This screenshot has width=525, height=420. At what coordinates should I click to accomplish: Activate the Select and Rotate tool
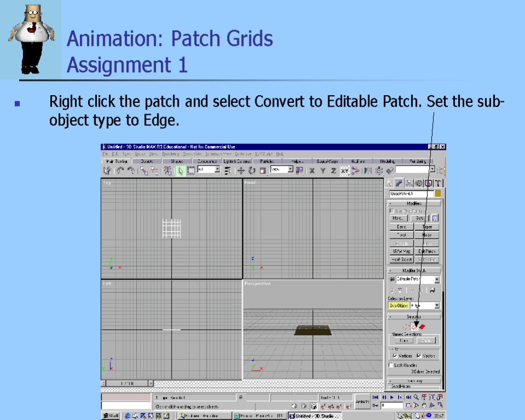coord(252,171)
